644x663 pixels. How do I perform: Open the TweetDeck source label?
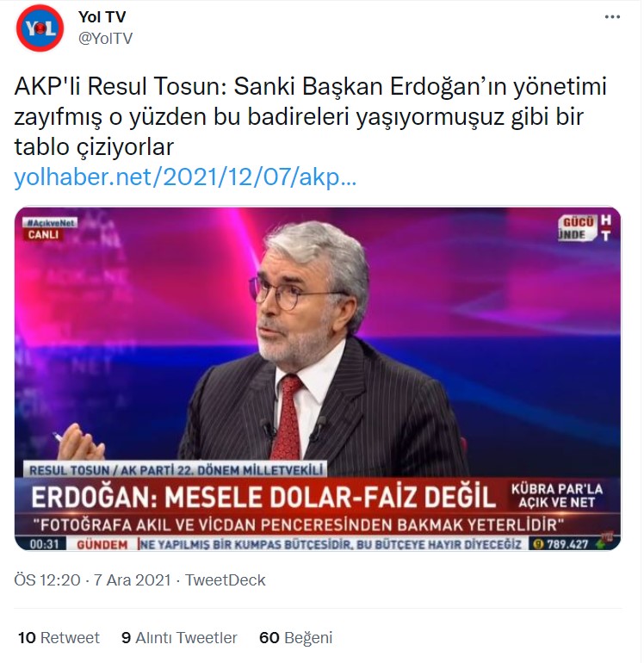pos(225,580)
